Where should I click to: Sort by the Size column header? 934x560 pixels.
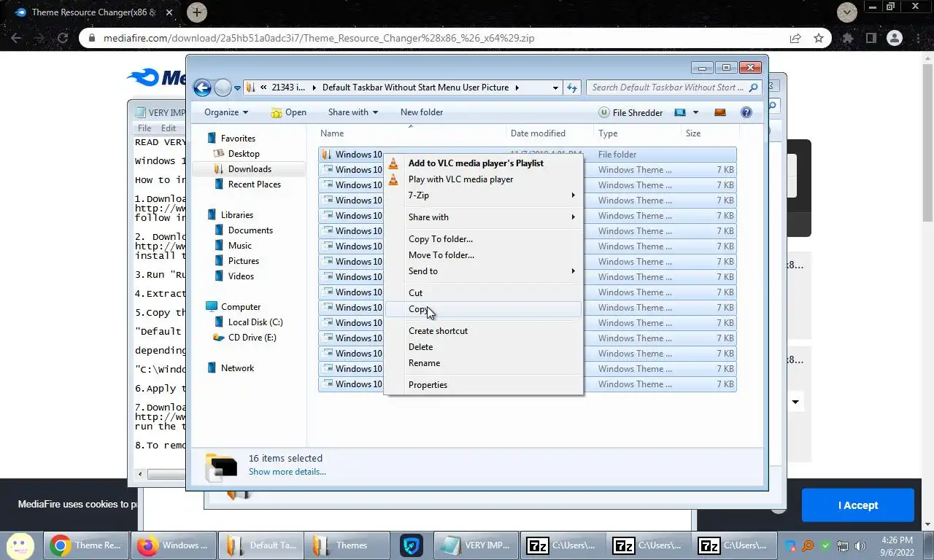711,133
